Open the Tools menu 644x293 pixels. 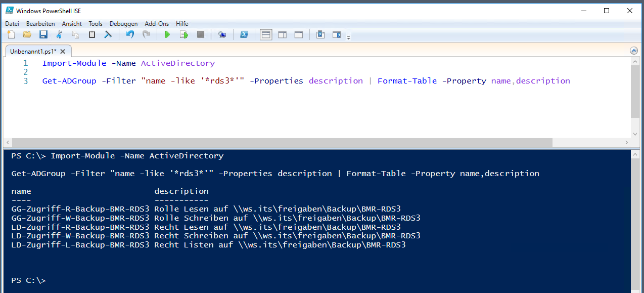click(96, 24)
